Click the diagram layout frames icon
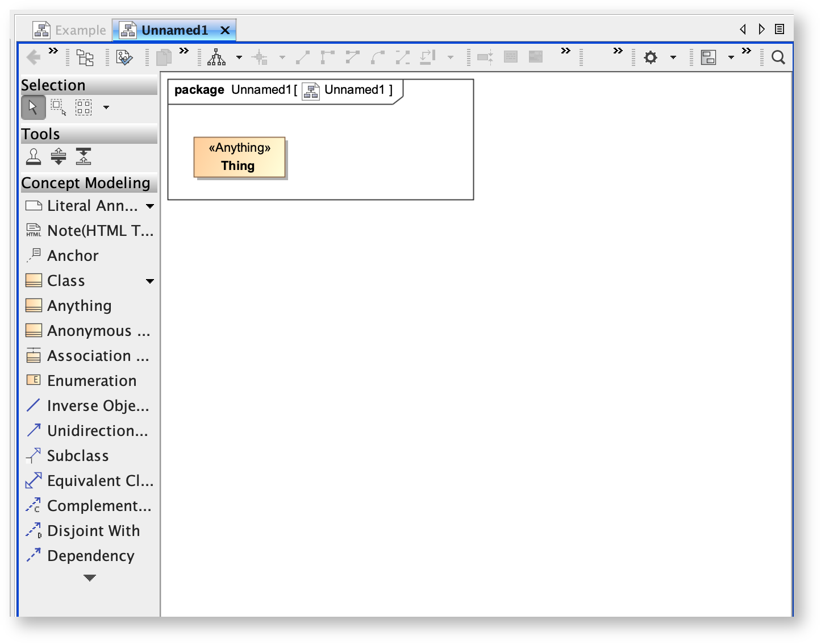The image size is (821, 644). click(709, 57)
